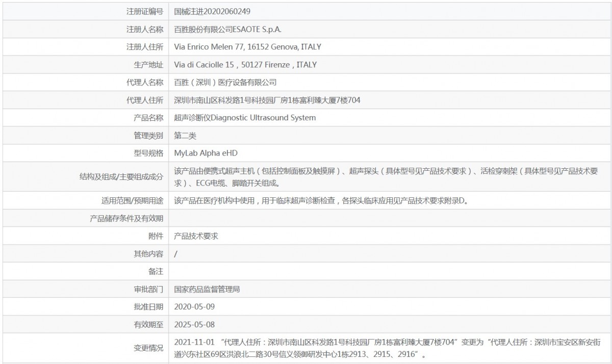
Task: Click the label 批准日期
Action: coord(148,307)
